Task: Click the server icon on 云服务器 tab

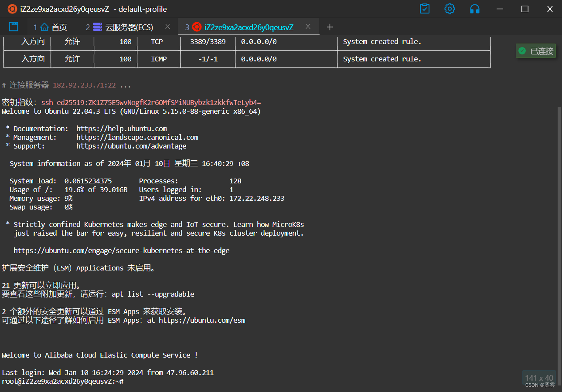Action: coord(98,27)
